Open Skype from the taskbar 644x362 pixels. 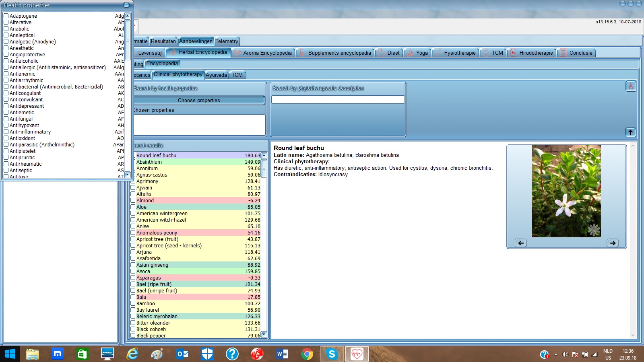[x=332, y=354]
